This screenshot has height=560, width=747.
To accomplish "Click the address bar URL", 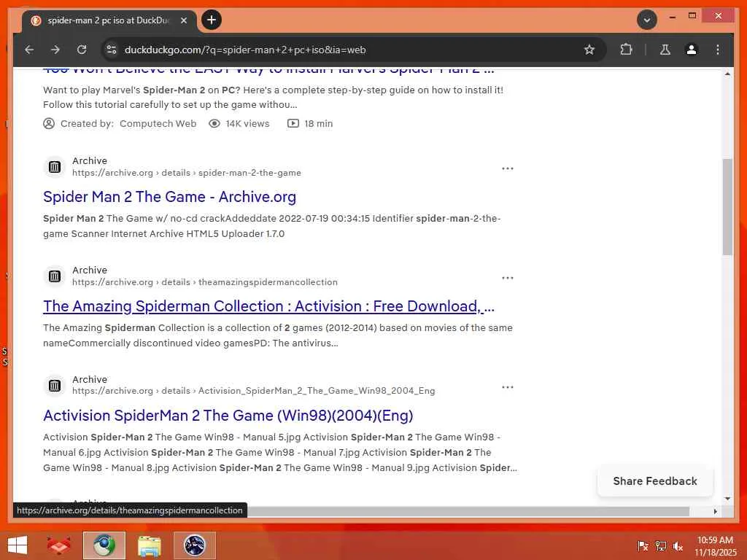I will [245, 50].
